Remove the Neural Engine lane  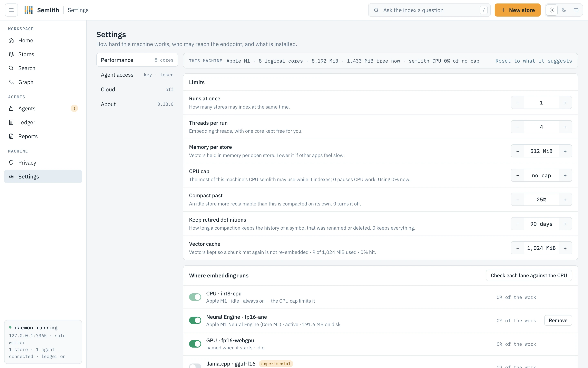[558, 320]
